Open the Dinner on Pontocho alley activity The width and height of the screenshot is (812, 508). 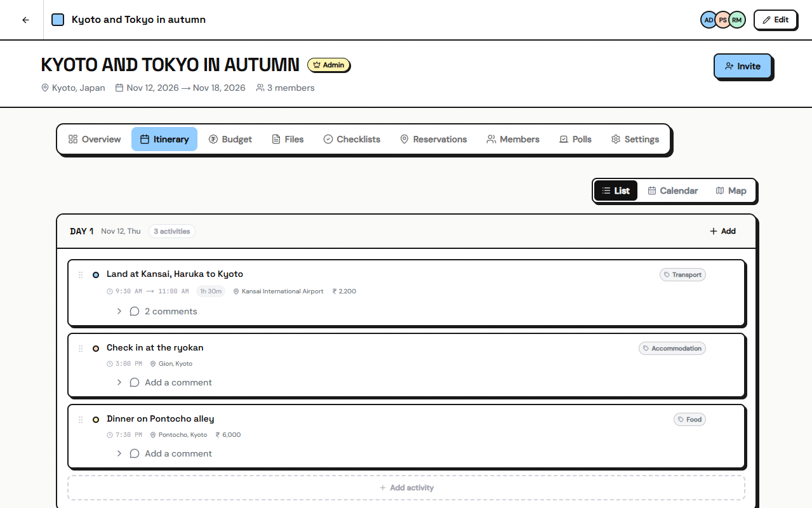pyautogui.click(x=160, y=418)
